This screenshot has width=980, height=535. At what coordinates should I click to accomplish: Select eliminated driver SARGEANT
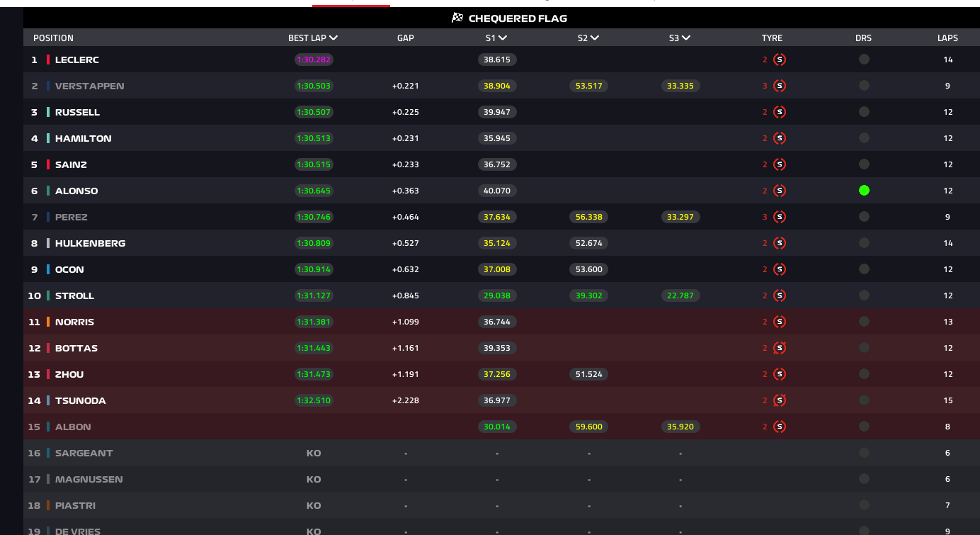[x=84, y=453]
